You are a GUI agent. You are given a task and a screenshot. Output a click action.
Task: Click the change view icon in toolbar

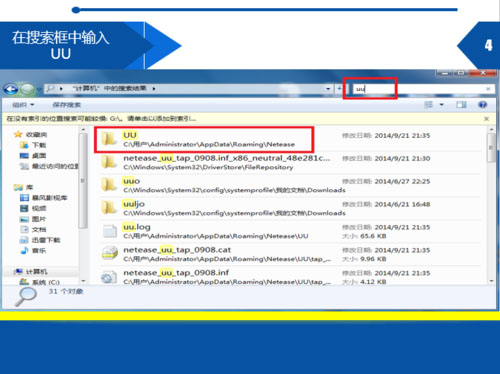tap(428, 105)
